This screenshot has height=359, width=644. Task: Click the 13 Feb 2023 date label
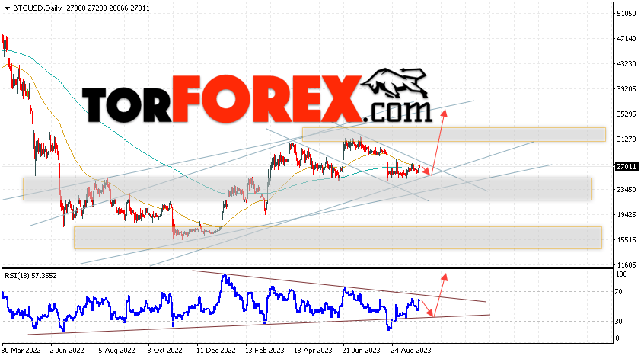(264, 351)
